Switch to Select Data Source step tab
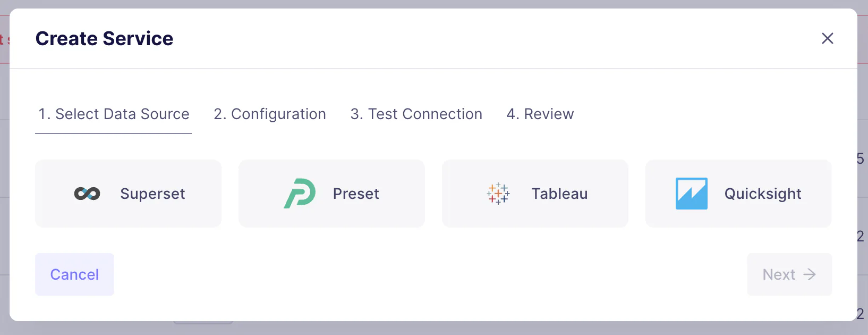The image size is (868, 335). point(114,114)
